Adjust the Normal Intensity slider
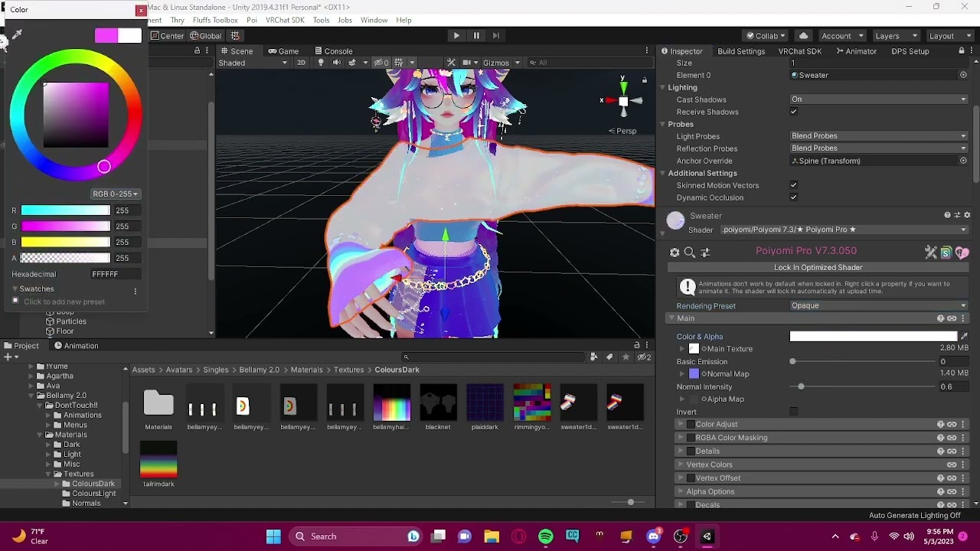This screenshot has height=551, width=980. coord(862,386)
